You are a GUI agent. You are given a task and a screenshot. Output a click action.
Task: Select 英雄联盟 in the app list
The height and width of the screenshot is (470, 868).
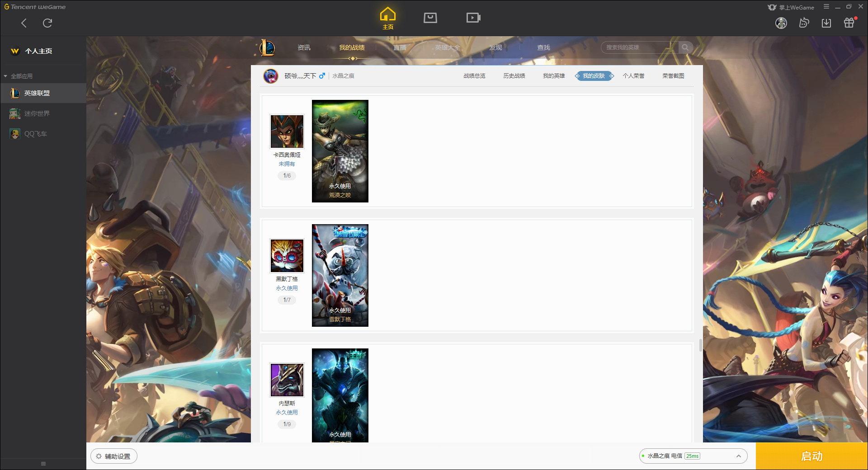pyautogui.click(x=43, y=93)
